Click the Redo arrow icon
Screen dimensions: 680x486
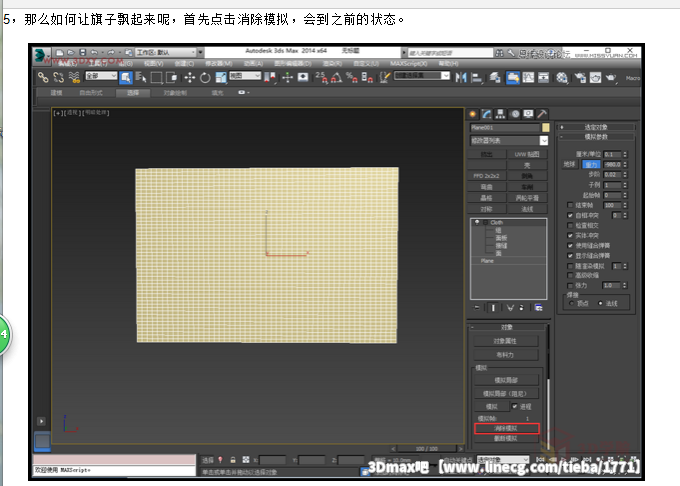[x=111, y=52]
